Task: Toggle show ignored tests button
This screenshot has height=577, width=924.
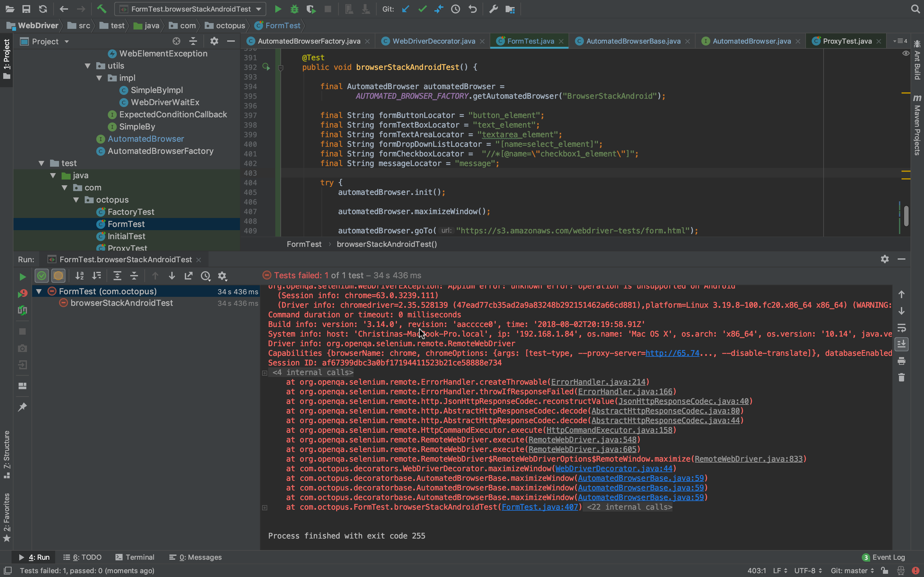Action: 58,276
